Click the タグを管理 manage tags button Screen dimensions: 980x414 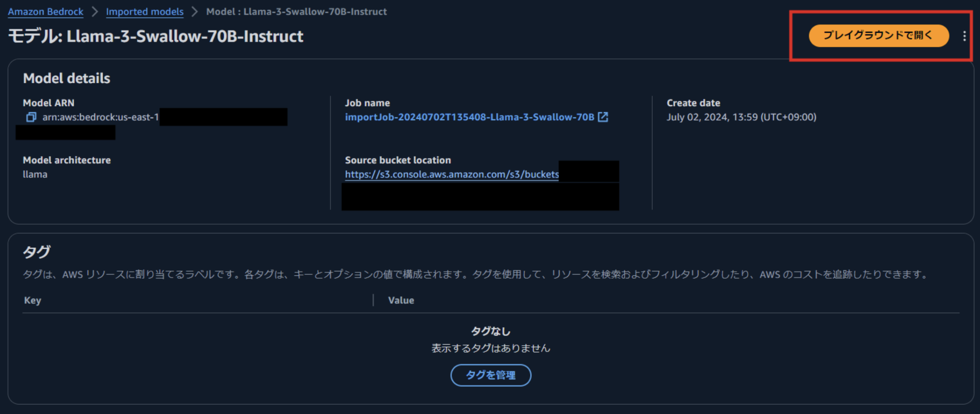490,375
